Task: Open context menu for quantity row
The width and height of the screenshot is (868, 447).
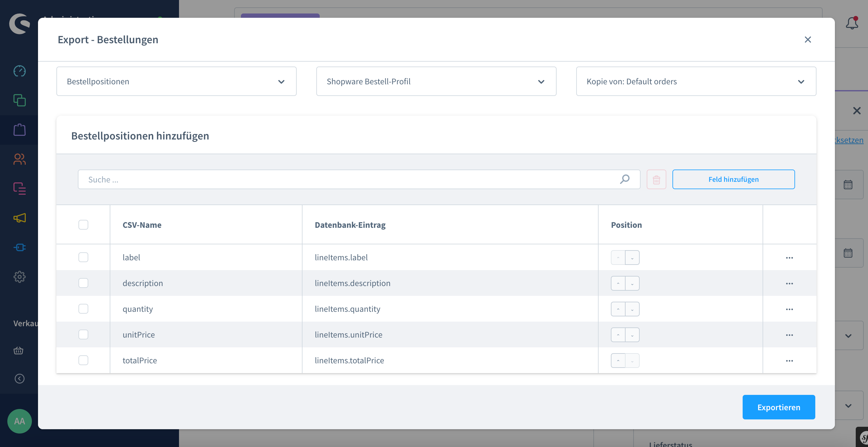Action: coord(790,309)
